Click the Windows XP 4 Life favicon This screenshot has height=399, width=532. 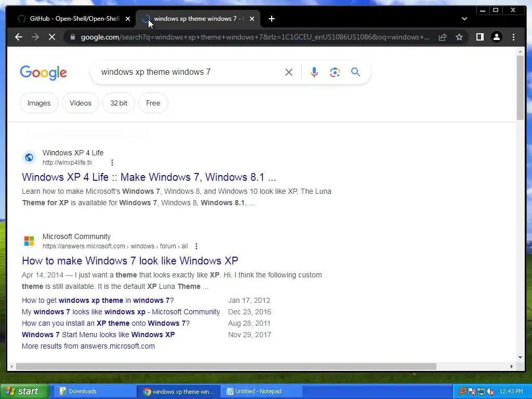29,157
